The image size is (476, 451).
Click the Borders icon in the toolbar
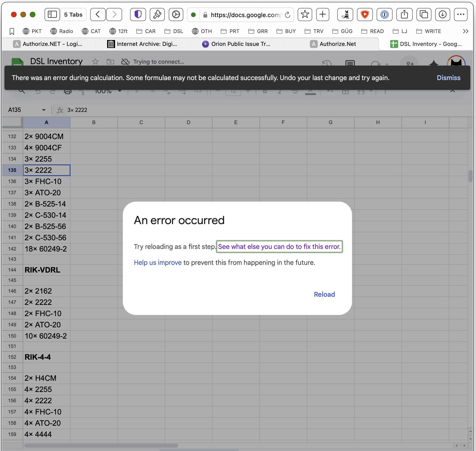pos(346,92)
